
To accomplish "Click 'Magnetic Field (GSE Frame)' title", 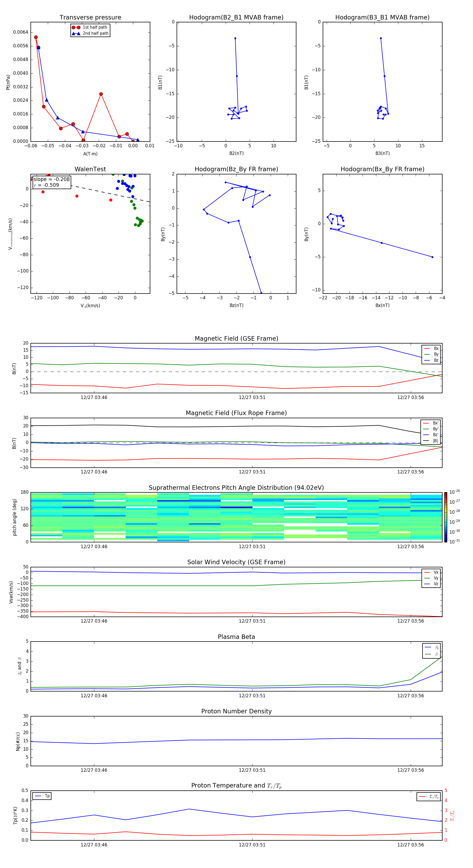I will 236,338.
